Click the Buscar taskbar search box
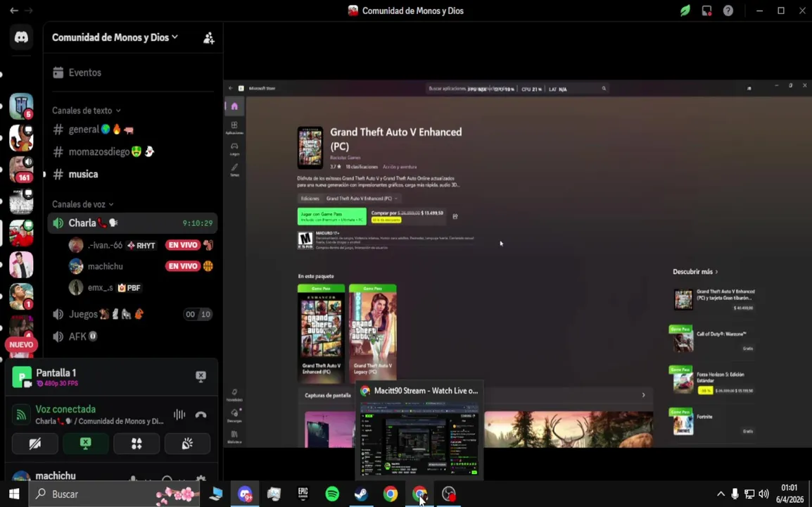812x507 pixels. pyautogui.click(x=114, y=494)
